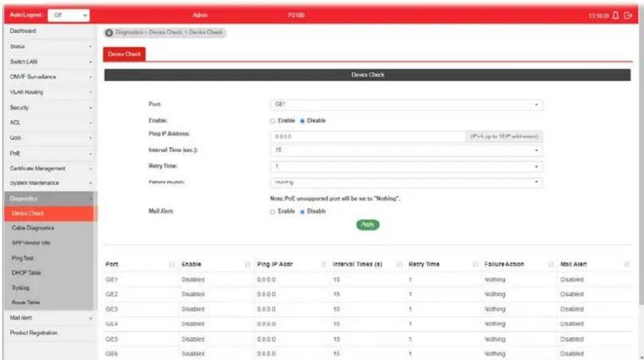Click Disabled in GE1 Enable cell

point(193,280)
